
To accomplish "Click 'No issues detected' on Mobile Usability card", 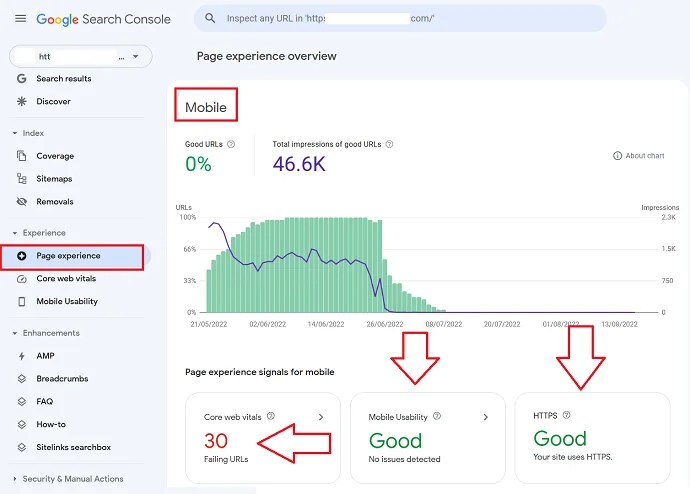I will [404, 459].
